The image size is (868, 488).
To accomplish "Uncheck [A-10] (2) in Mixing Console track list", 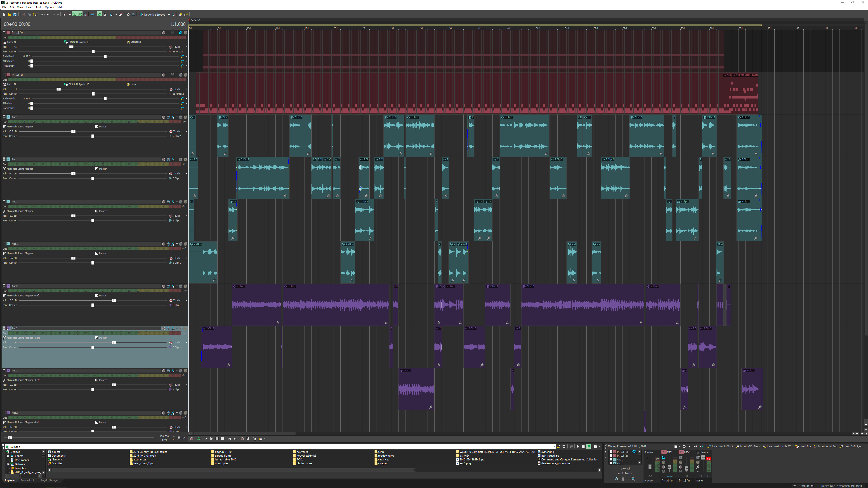I will point(611,452).
